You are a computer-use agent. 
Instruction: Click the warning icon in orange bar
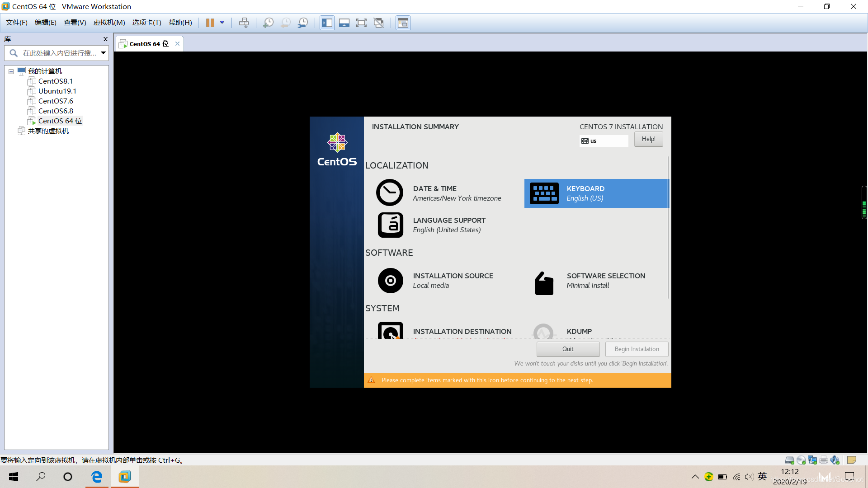pos(371,380)
